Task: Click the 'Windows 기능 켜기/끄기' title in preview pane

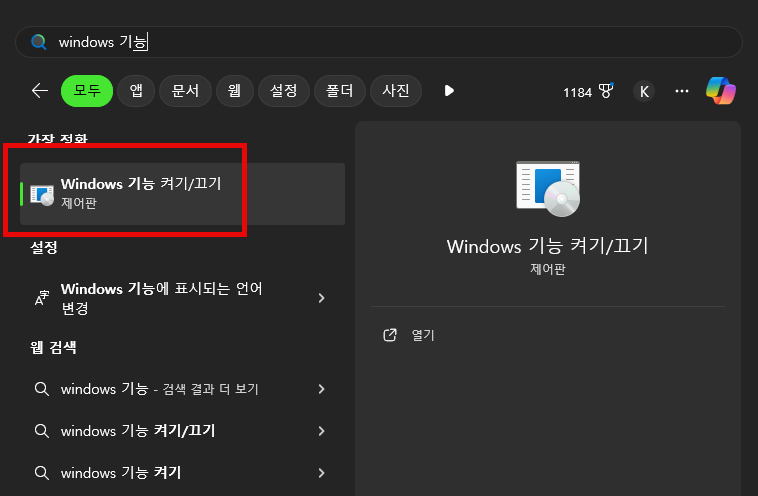Action: click(547, 246)
